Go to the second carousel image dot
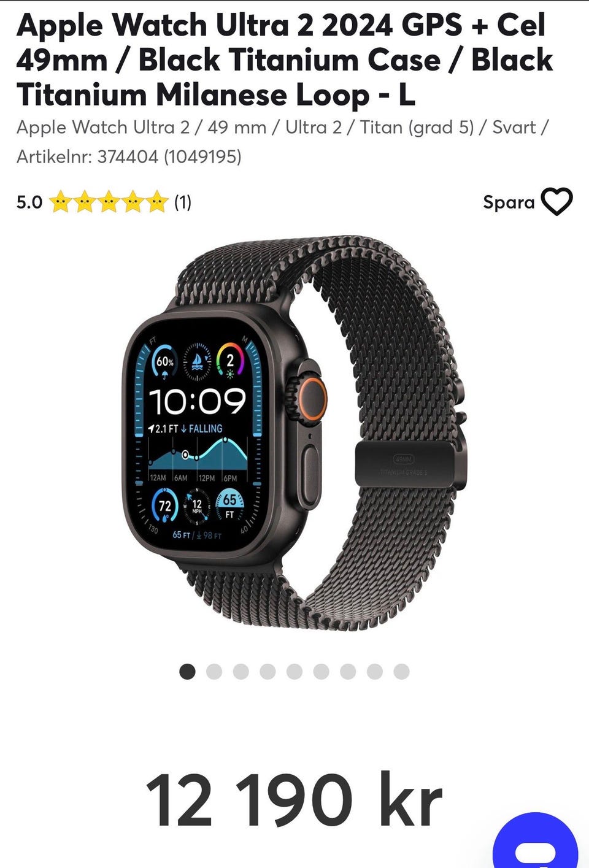Image resolution: width=589 pixels, height=868 pixels. click(214, 672)
